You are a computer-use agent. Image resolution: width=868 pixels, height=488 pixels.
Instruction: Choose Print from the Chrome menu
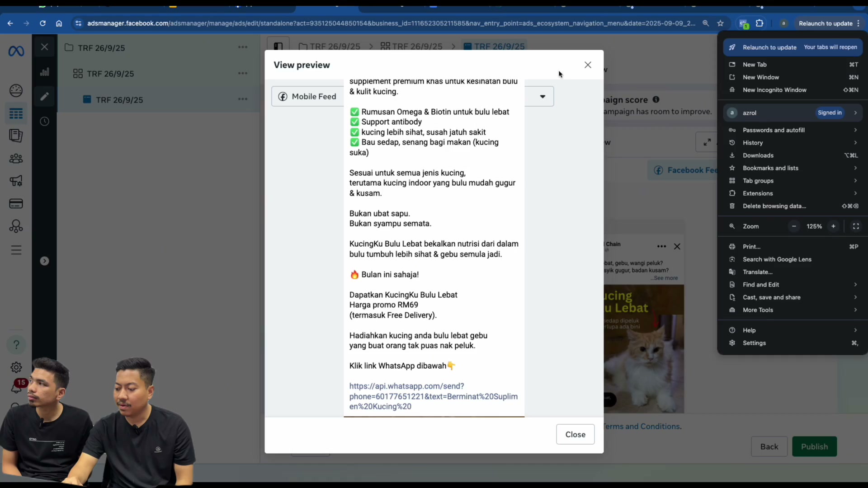[x=793, y=247]
